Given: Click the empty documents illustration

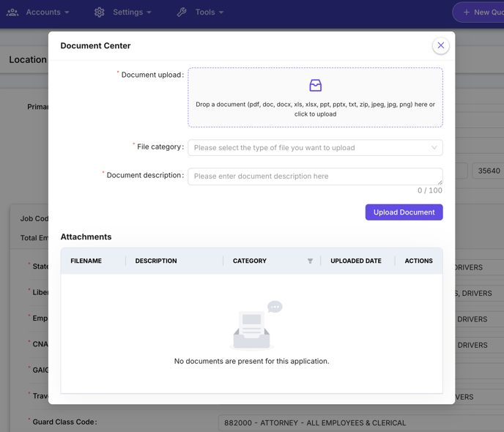Looking at the screenshot, I should tap(256, 325).
